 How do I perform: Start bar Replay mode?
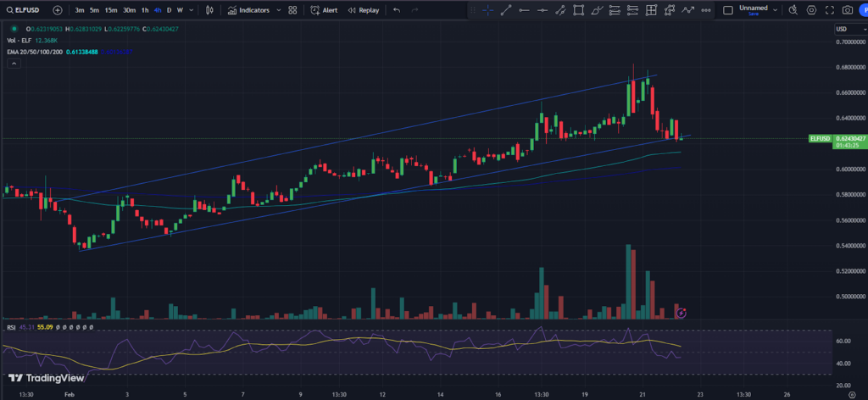[363, 10]
